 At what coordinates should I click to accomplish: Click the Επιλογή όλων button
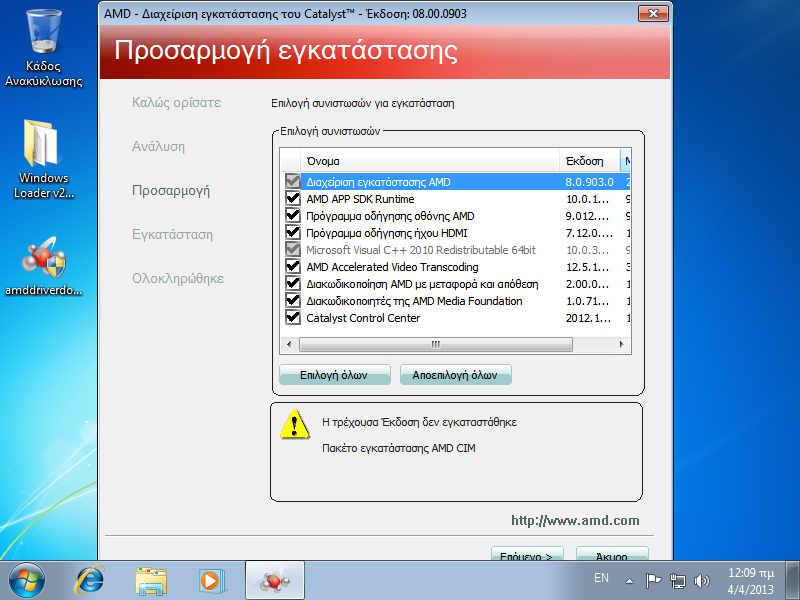[335, 375]
